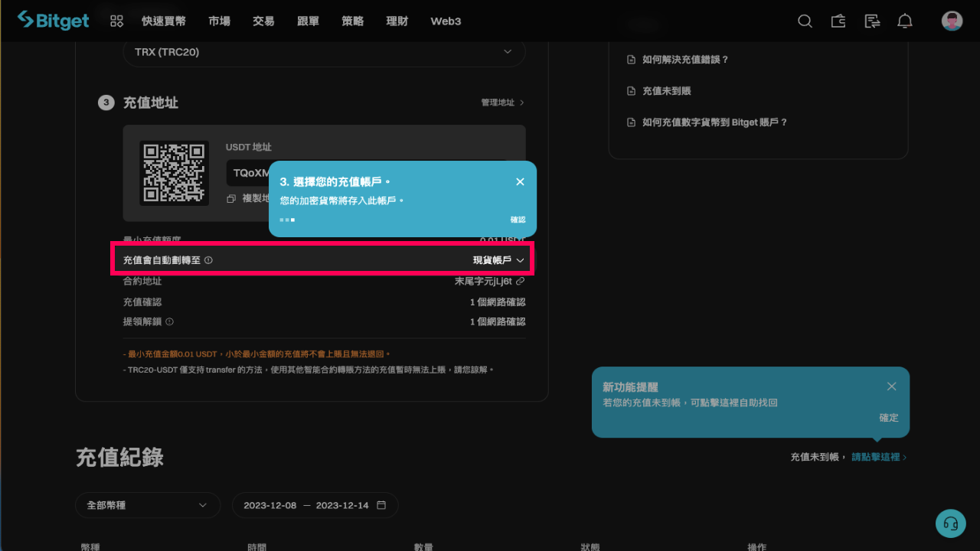Image resolution: width=980 pixels, height=551 pixels.
Task: Click the copy address icon below USDT address
Action: [233, 198]
